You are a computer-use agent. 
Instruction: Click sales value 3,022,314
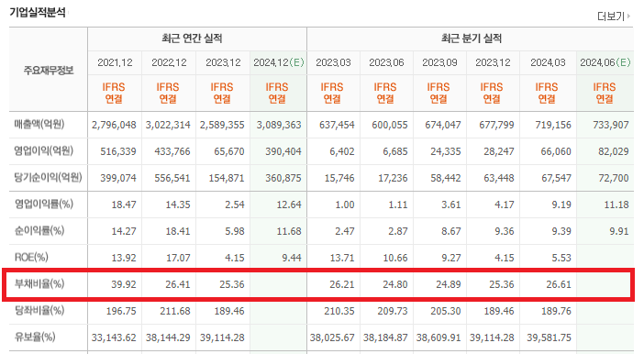[x=168, y=125]
